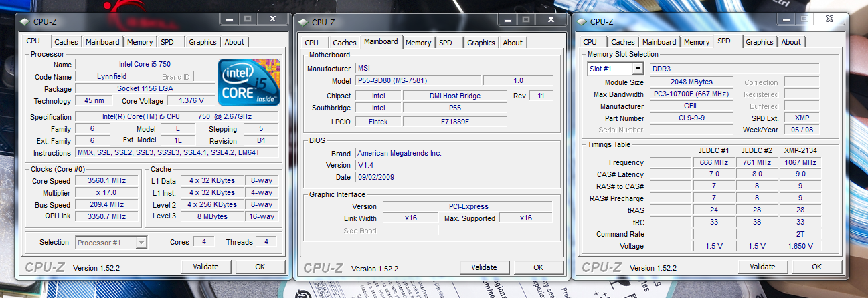Click the Specification field with 2.67GHz
Viewport: 868px width, 298px height.
(177, 117)
